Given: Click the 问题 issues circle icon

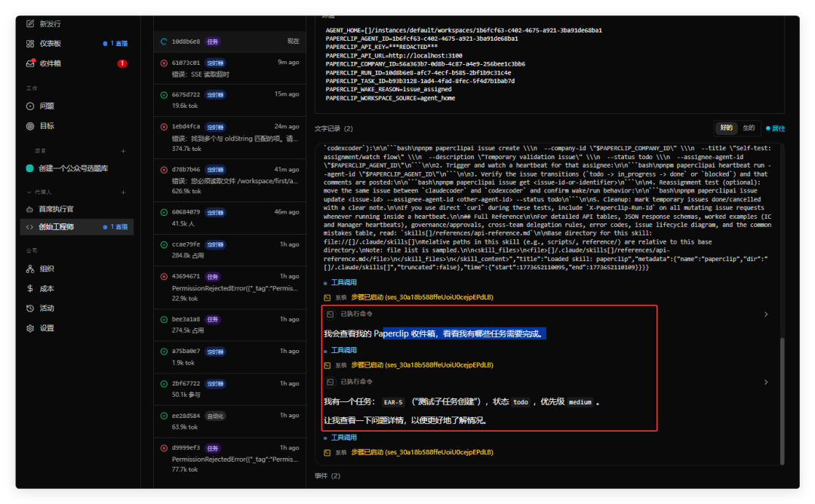Looking at the screenshot, I should click(x=30, y=106).
